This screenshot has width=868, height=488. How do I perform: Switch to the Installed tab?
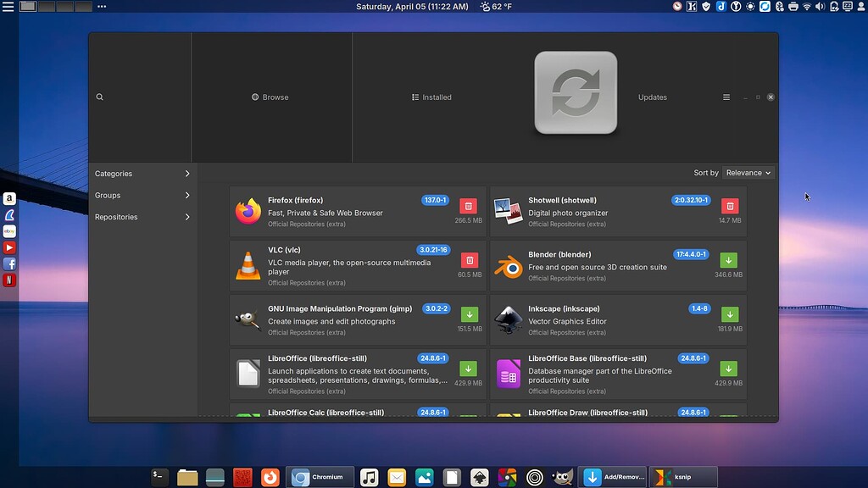pos(431,97)
